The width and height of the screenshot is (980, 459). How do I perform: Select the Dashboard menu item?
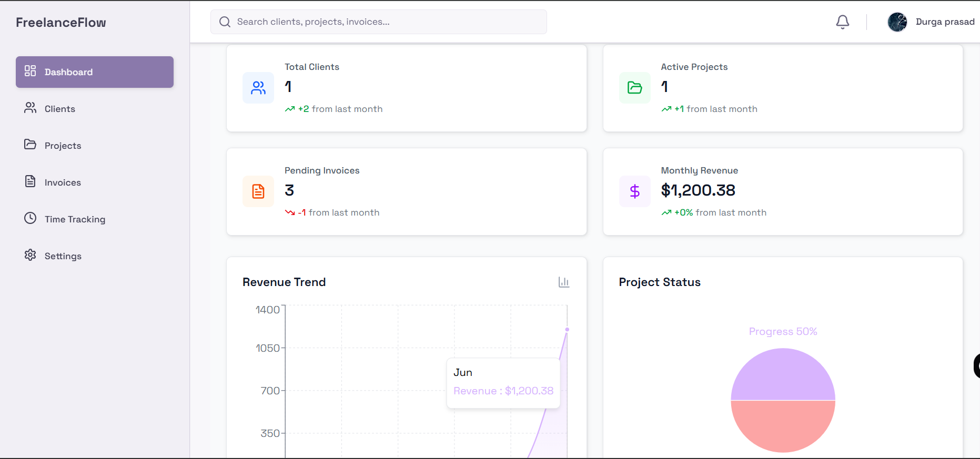[95, 72]
